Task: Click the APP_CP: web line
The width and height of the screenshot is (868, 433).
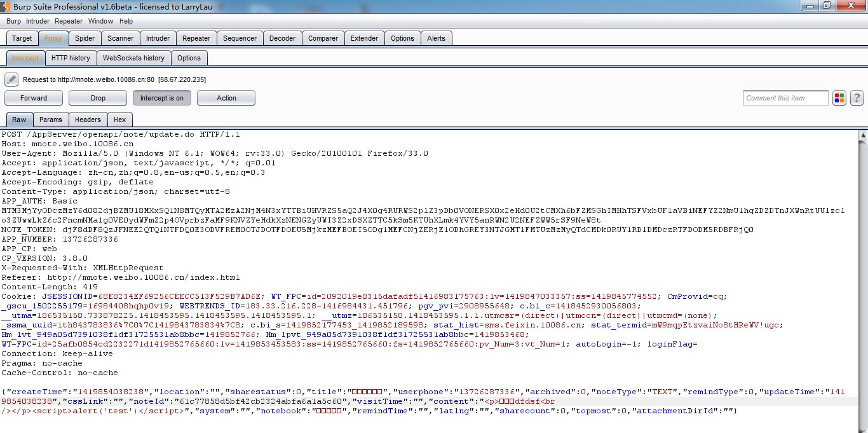Action: [x=29, y=249]
